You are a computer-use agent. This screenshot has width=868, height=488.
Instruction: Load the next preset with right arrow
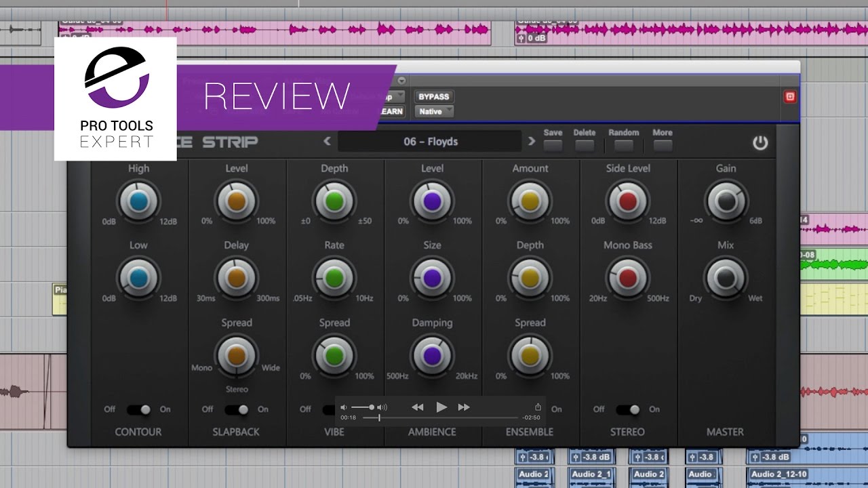[532, 142]
